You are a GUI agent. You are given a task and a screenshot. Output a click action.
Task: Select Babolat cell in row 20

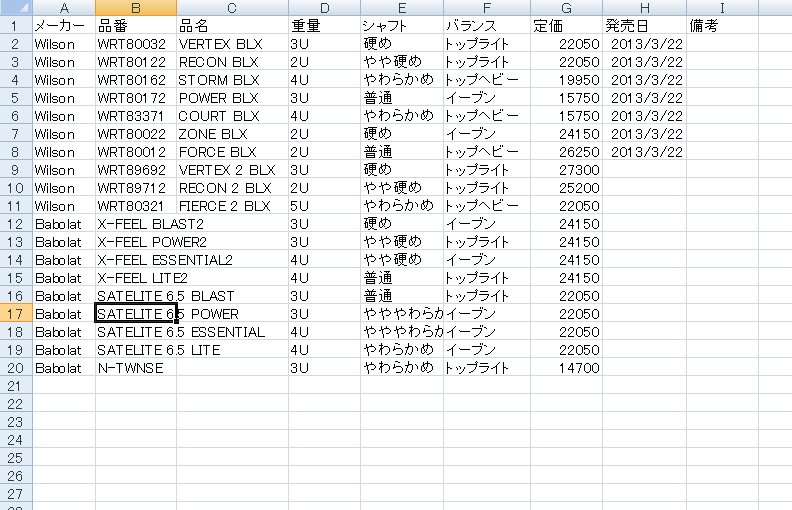click(x=64, y=368)
